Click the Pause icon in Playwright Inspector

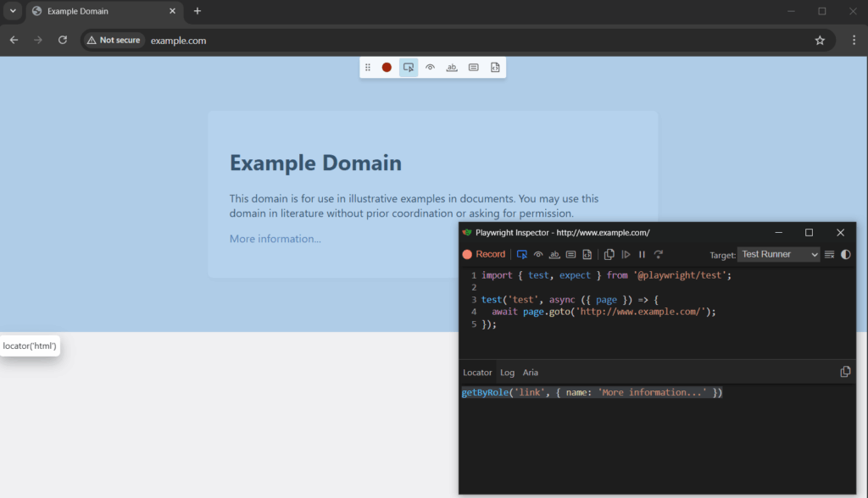[642, 254]
